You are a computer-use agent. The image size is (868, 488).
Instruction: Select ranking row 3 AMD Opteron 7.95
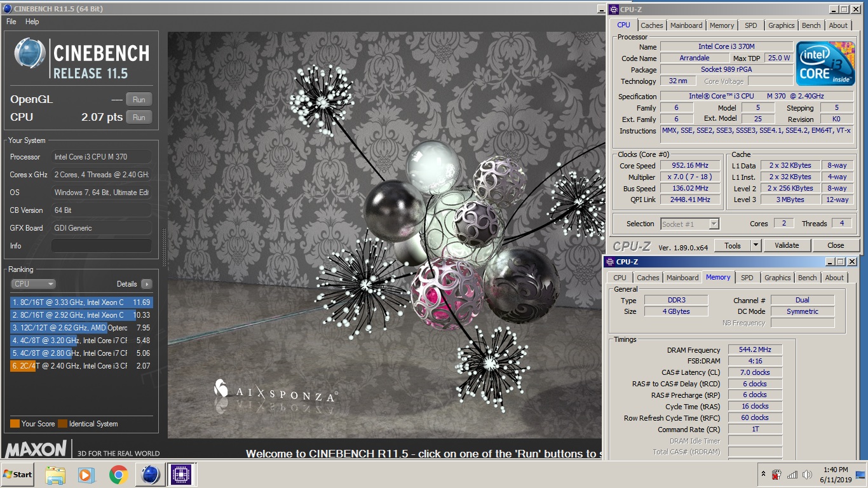tap(81, 328)
